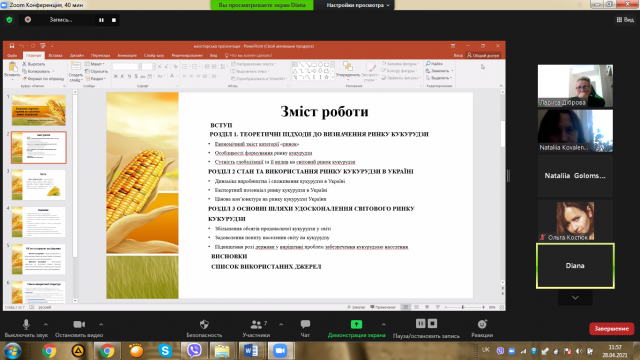Select slide 1 thumbnail in panel
The image size is (640, 360).
pyautogui.click(x=39, y=110)
